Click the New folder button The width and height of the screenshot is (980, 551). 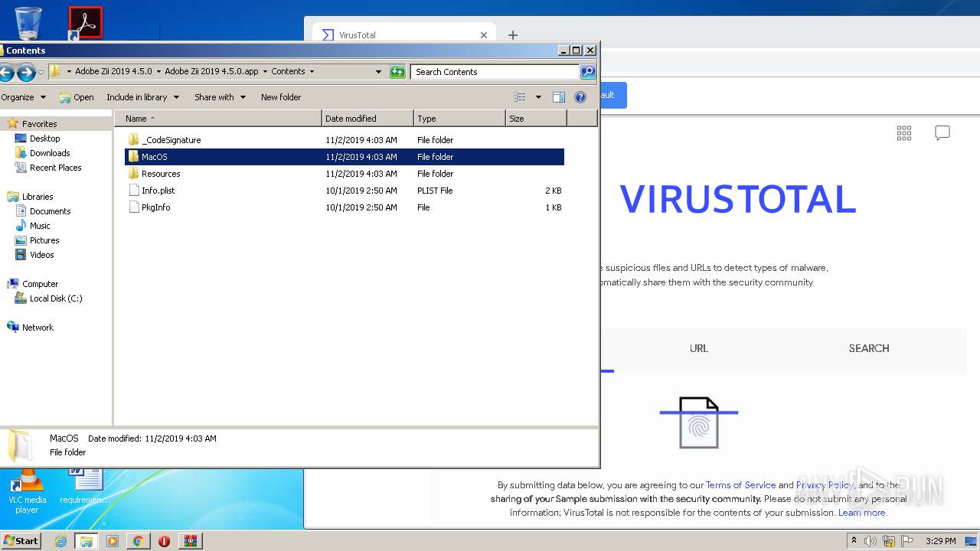(281, 97)
